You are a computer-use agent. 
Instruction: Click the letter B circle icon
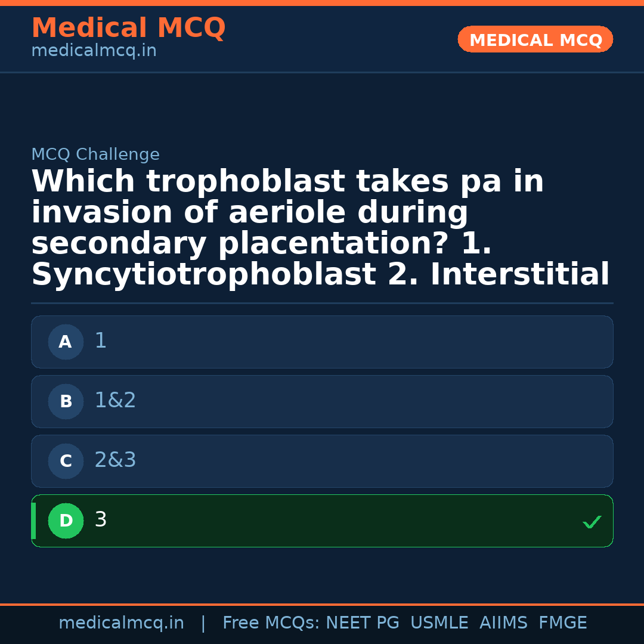tap(66, 402)
